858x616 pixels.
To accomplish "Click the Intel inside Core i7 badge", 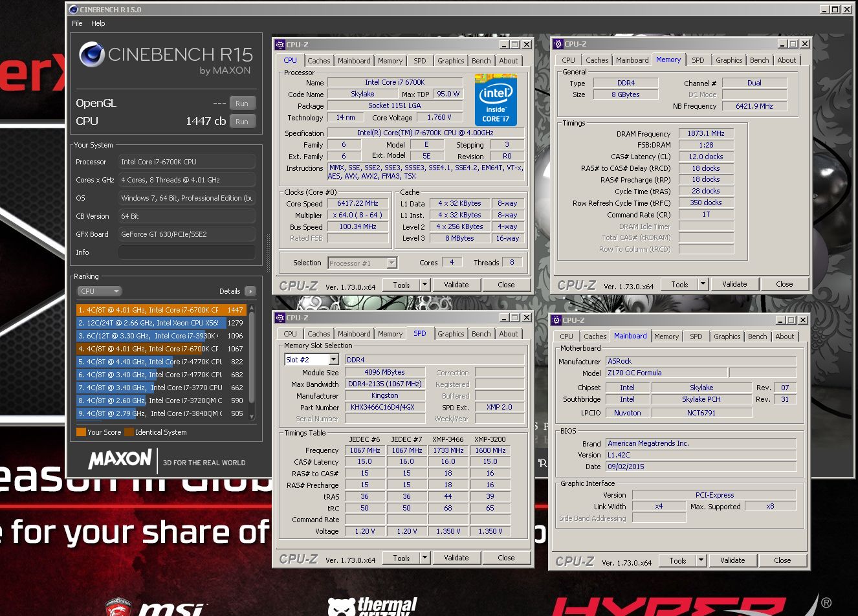I will (496, 99).
